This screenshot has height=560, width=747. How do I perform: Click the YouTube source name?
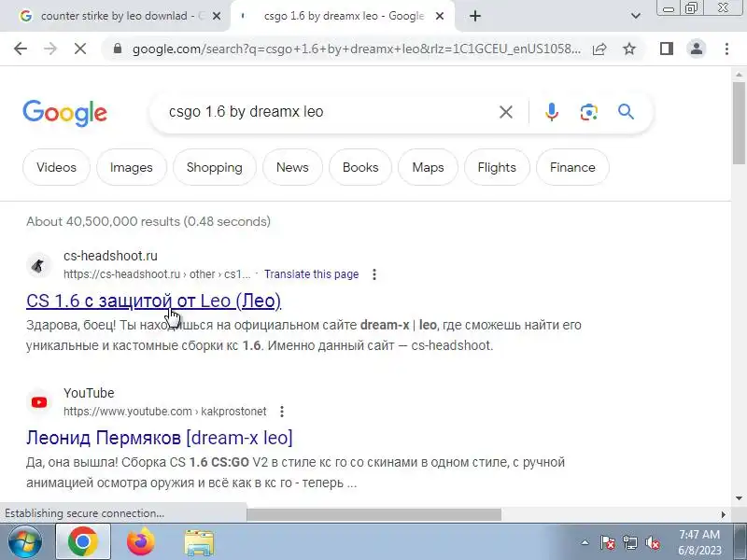click(x=89, y=393)
